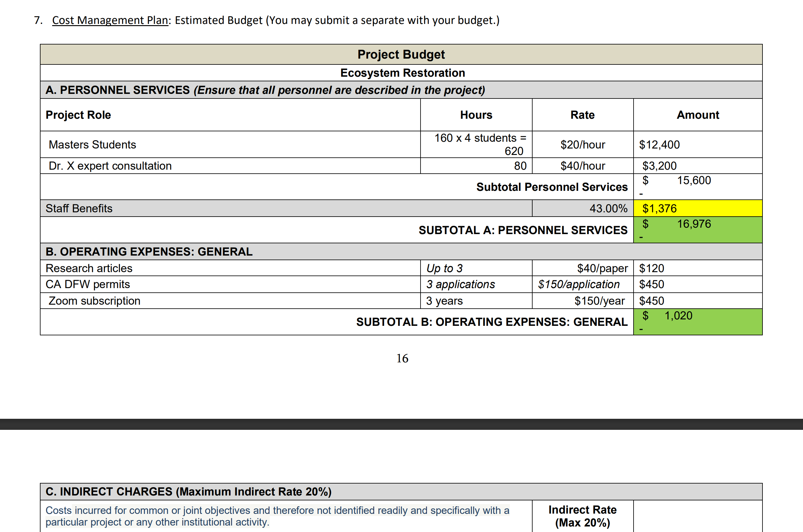
Task: Click the page number 16
Action: [x=402, y=358]
